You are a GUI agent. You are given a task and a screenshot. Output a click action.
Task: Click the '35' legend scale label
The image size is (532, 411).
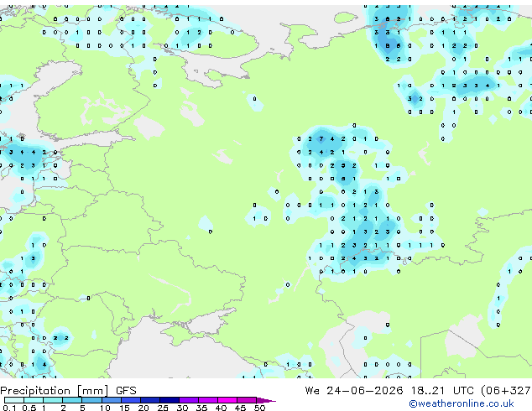coord(201,408)
